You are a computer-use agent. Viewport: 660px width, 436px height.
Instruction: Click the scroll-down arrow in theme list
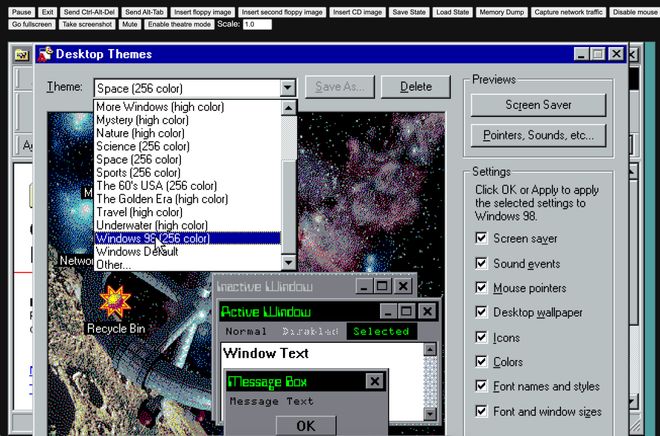(289, 262)
